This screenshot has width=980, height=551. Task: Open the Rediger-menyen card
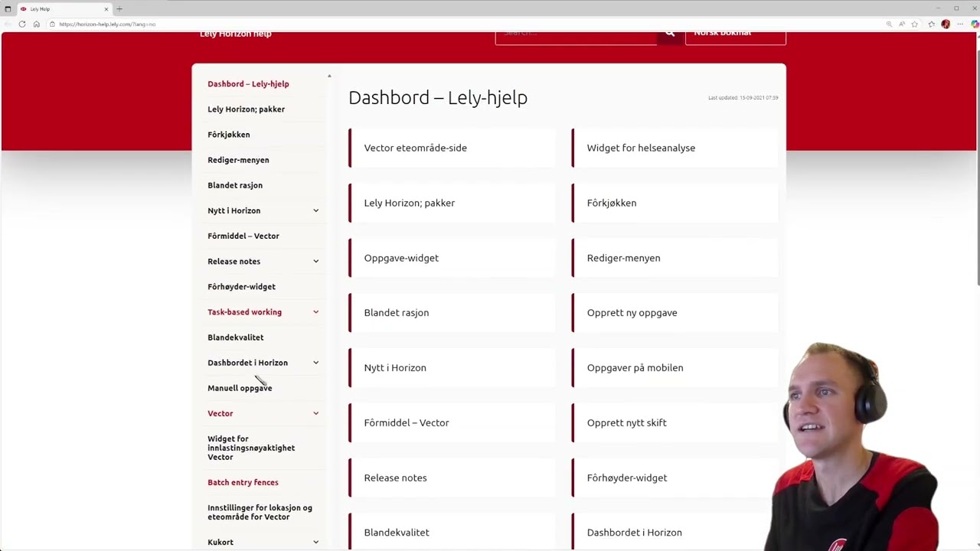[675, 258]
